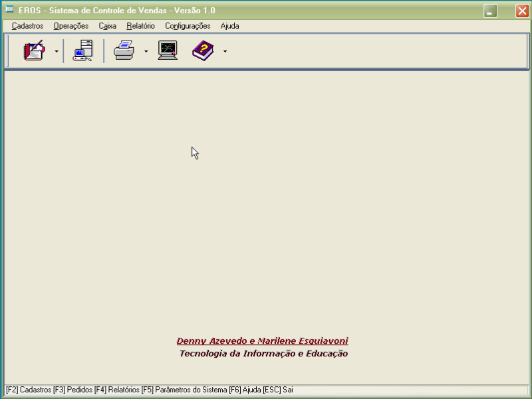Open the Relatório menu

140,26
